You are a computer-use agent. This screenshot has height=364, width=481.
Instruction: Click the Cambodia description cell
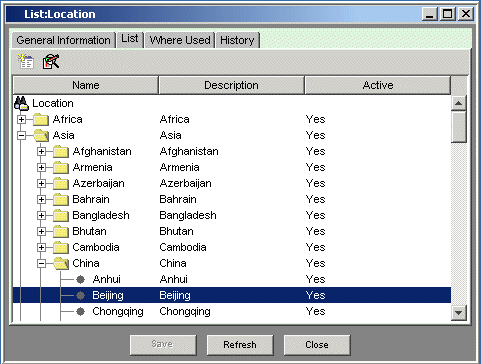coord(183,247)
